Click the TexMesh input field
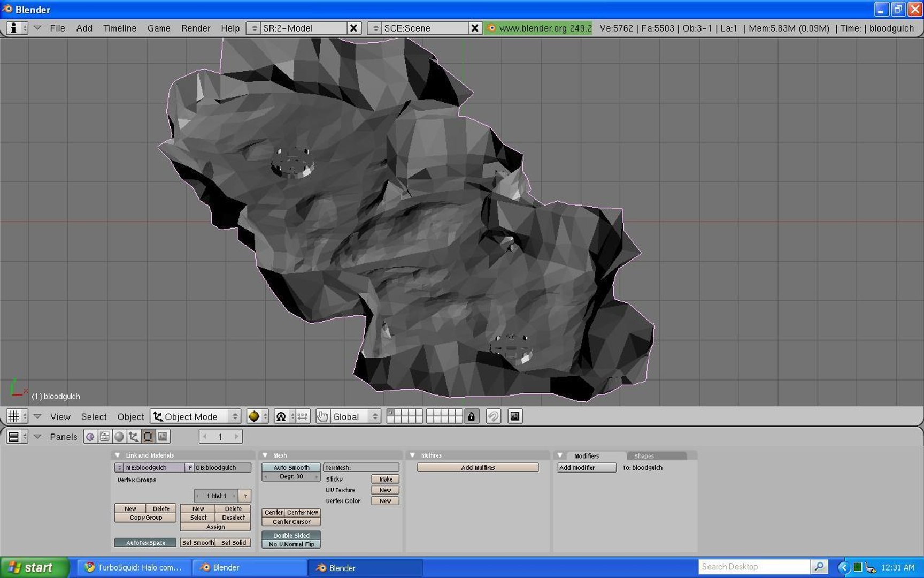This screenshot has width=924, height=578. coord(361,467)
